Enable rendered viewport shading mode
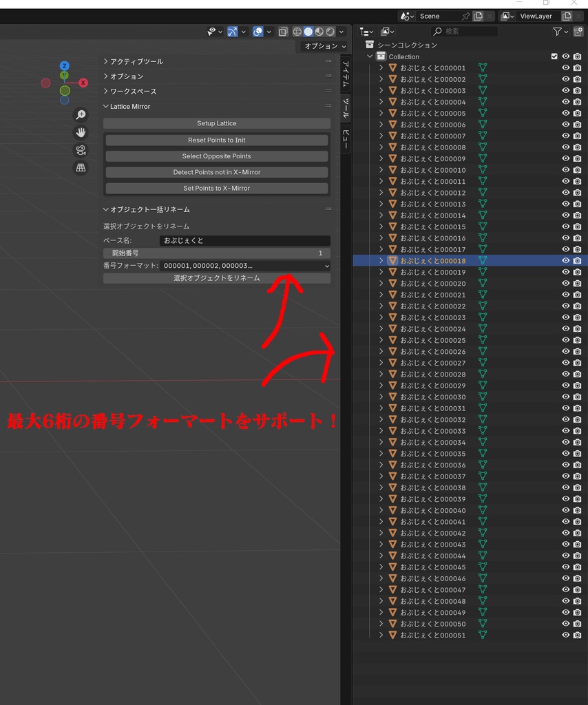Screen dimensions: 588x705 [330, 32]
